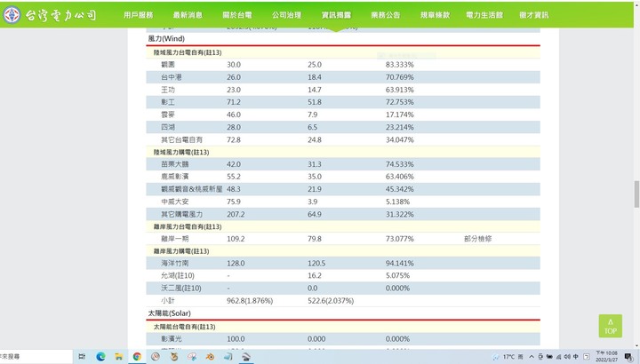Click the 207.2 capacity value
Image resolution: width=640 pixels, height=364 pixels.
236,215
